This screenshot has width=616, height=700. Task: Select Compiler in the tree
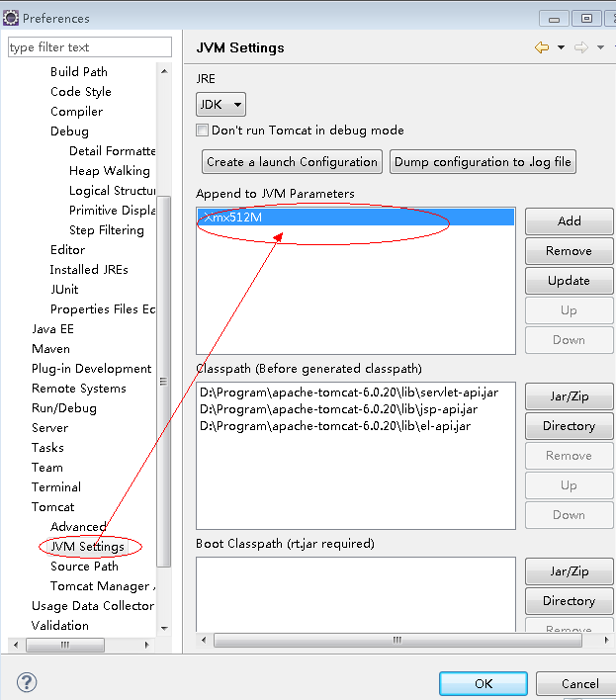pos(77,111)
